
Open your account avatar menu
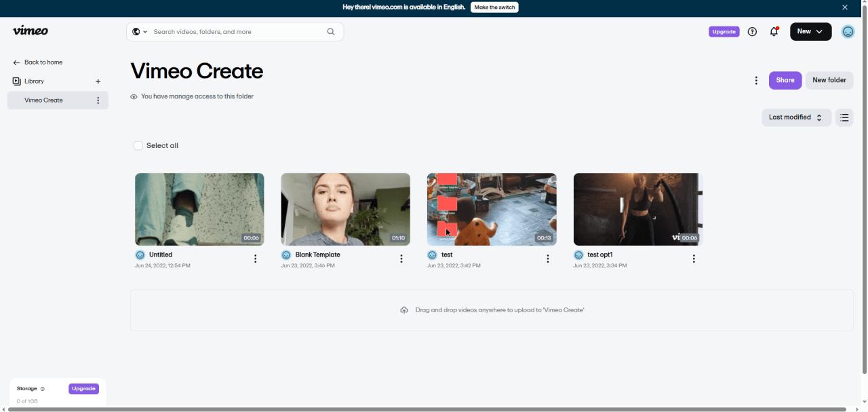(848, 31)
